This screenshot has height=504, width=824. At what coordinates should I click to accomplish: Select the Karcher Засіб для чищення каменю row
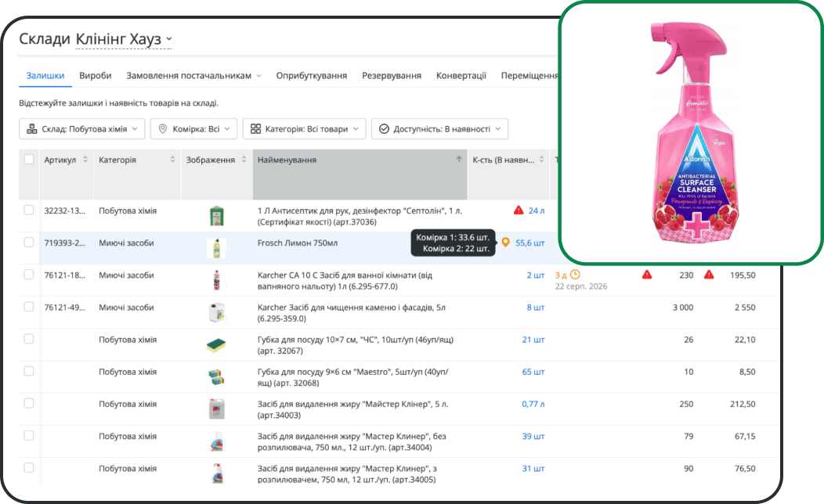tap(29, 307)
